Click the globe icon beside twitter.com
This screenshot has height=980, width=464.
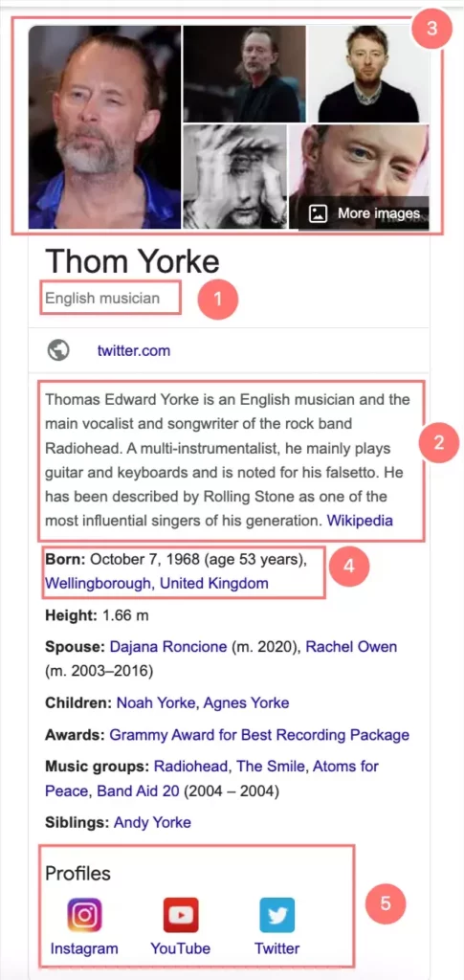point(58,350)
